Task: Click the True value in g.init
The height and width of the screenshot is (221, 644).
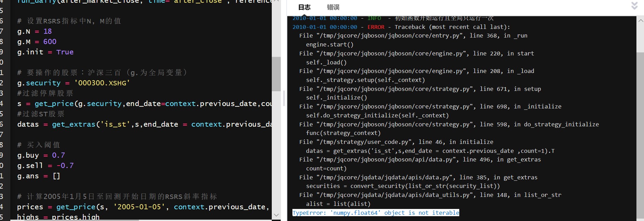Action: point(65,52)
